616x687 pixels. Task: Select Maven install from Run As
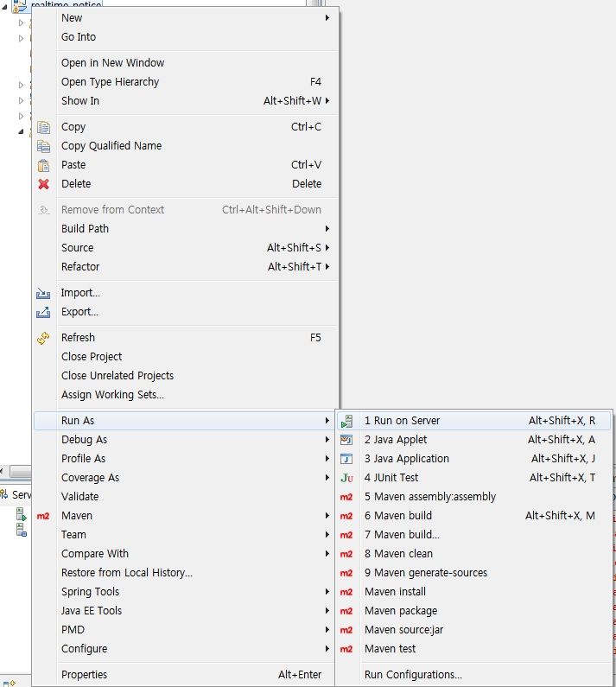[395, 592]
